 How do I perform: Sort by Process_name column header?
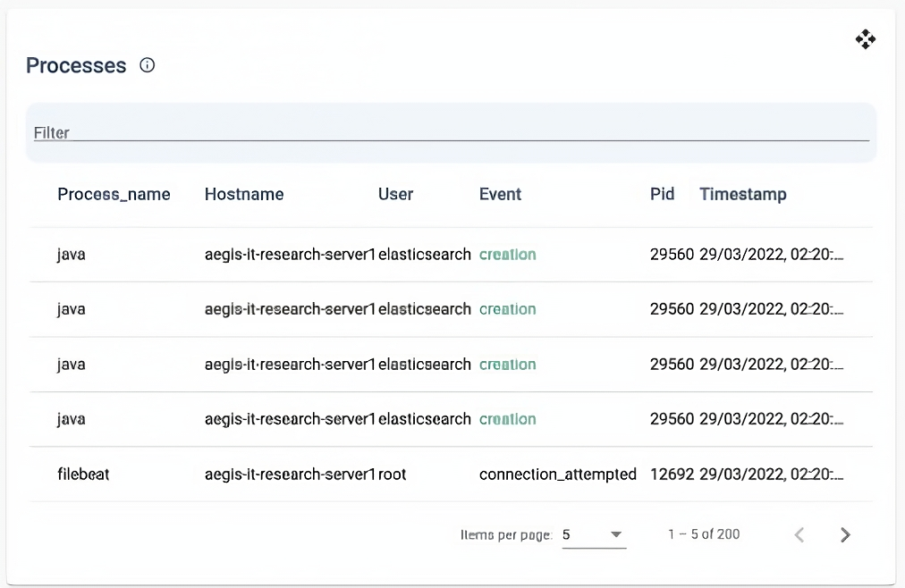(114, 194)
